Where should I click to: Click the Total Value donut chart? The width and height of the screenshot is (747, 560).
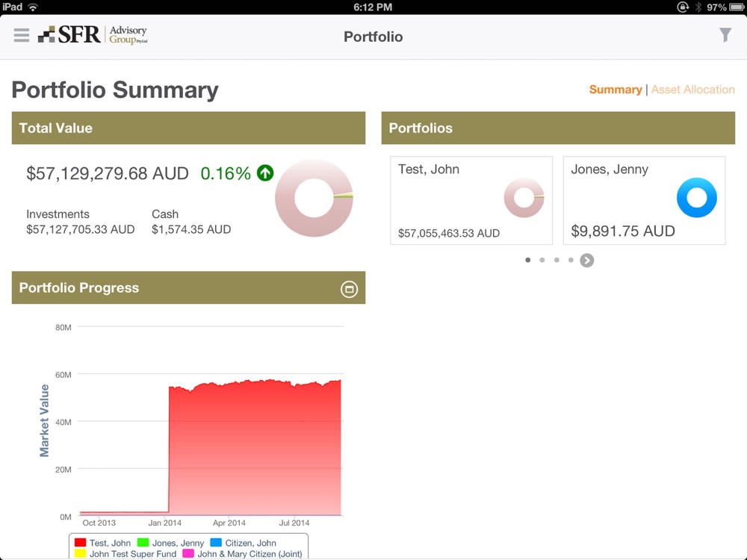[314, 198]
